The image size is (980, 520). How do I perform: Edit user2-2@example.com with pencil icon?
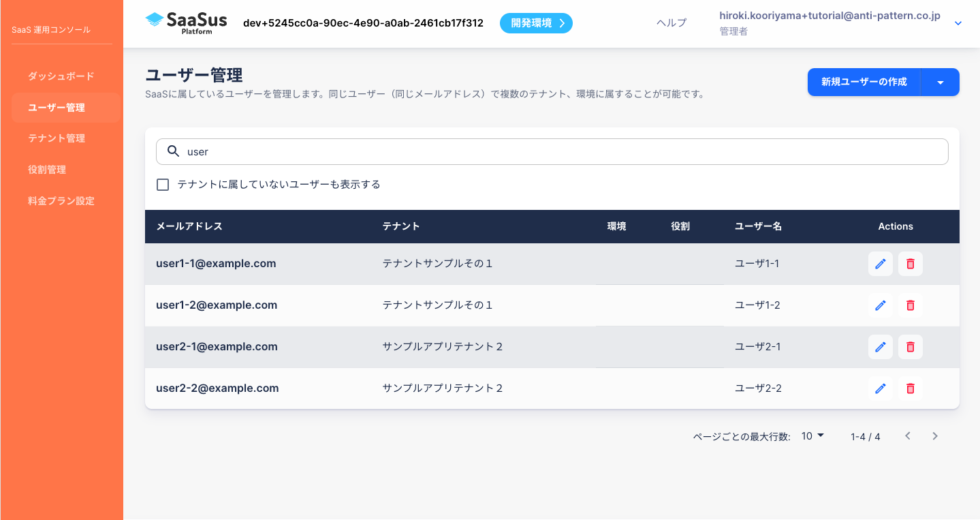pos(881,388)
